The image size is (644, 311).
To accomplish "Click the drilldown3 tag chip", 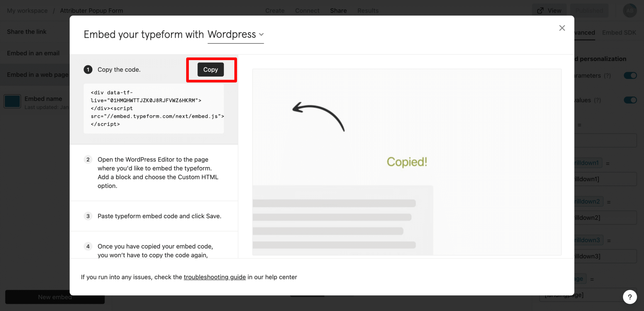I will tap(589, 240).
